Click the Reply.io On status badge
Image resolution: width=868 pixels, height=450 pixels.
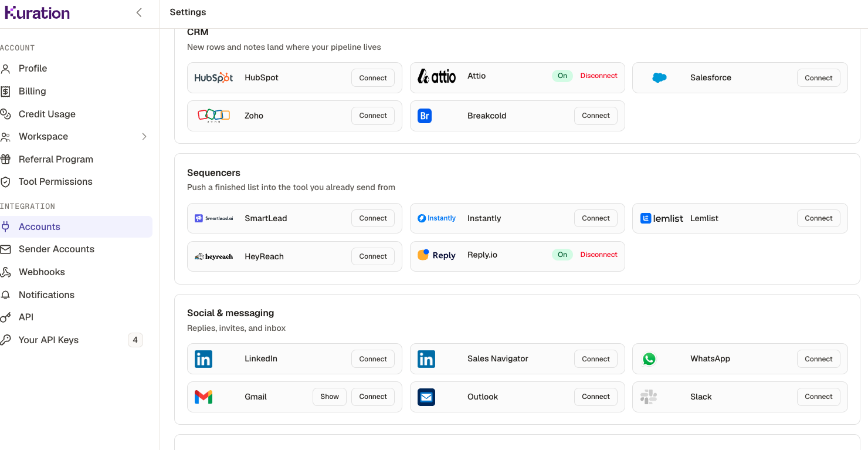pyautogui.click(x=562, y=255)
